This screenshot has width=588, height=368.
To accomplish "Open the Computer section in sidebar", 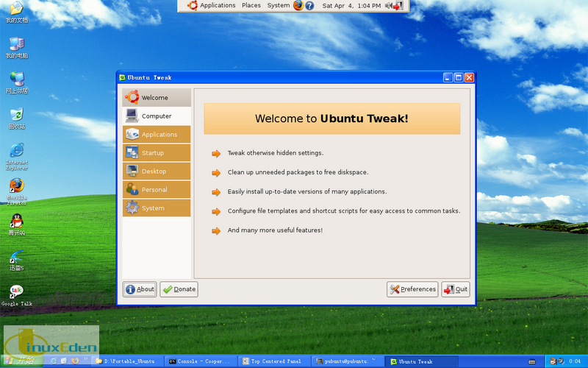I will pyautogui.click(x=157, y=116).
